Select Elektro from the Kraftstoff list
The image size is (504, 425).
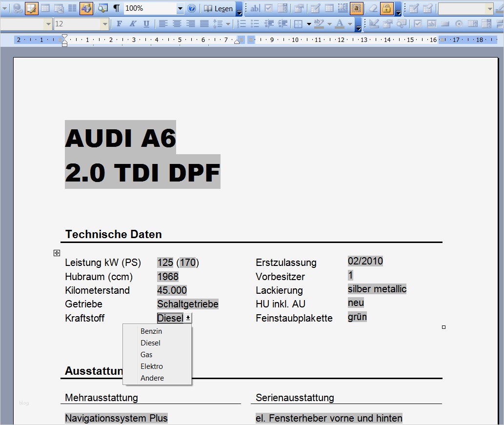pos(151,366)
